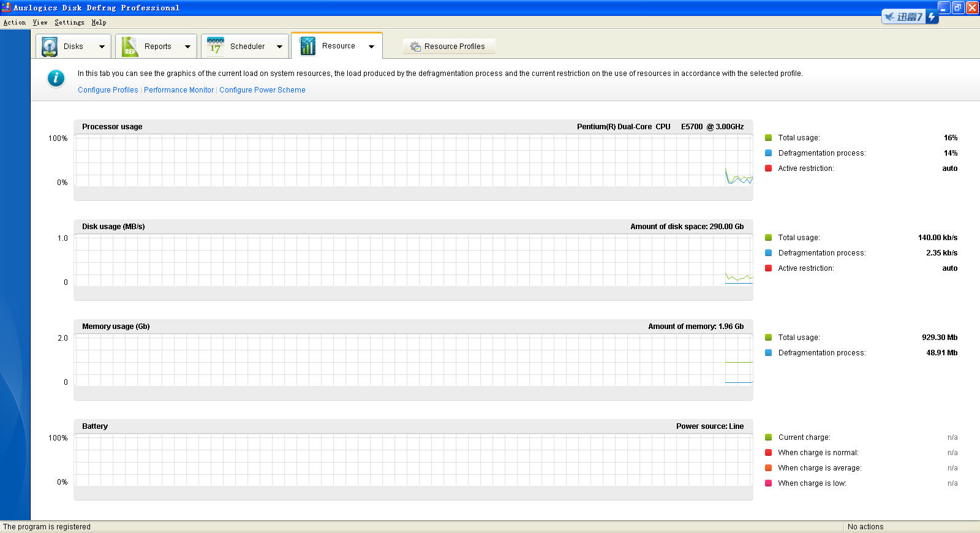Click the '140.00 kb/s' disk value
The image size is (980, 533).
(938, 238)
